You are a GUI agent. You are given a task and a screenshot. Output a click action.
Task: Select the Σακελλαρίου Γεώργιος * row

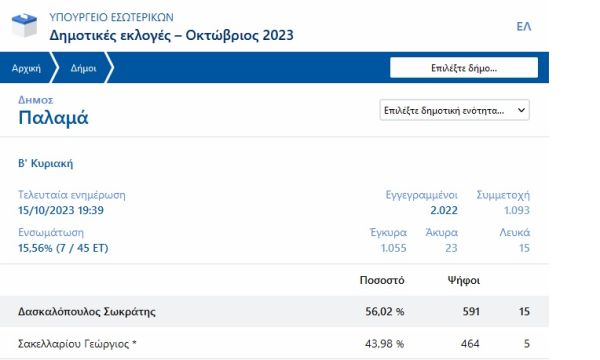click(x=274, y=344)
